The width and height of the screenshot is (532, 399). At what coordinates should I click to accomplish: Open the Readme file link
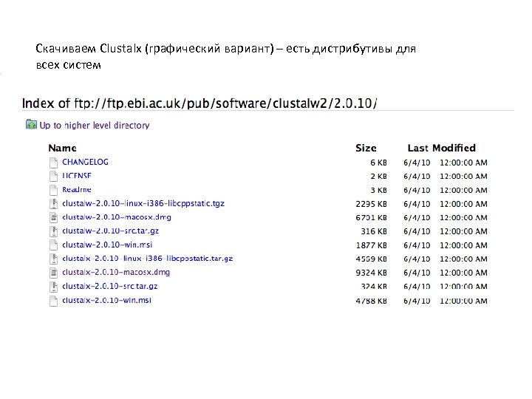(x=77, y=189)
